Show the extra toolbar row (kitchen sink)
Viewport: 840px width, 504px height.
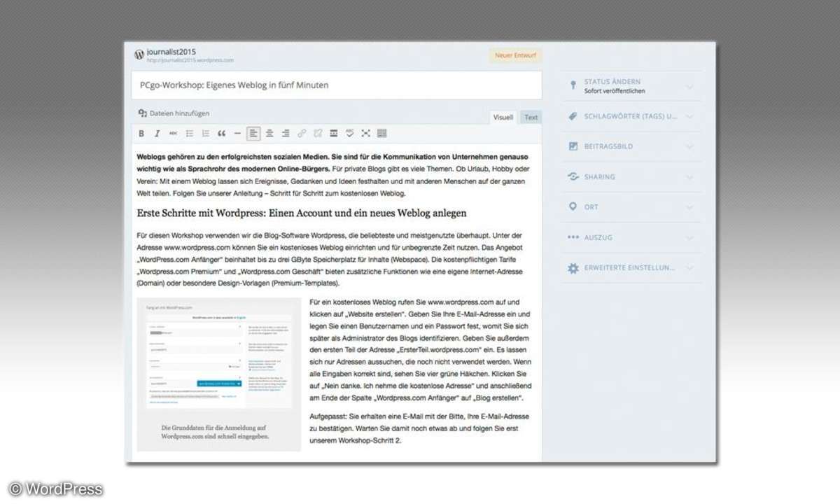pyautogui.click(x=382, y=133)
